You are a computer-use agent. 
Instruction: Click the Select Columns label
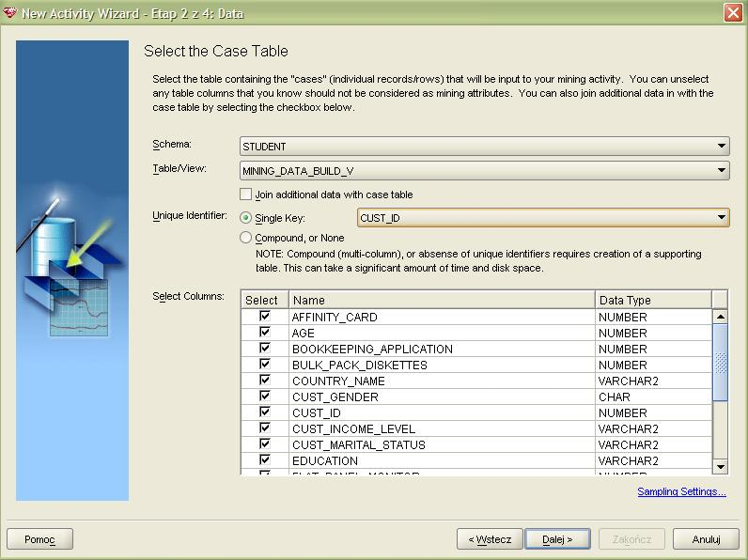pyautogui.click(x=188, y=296)
